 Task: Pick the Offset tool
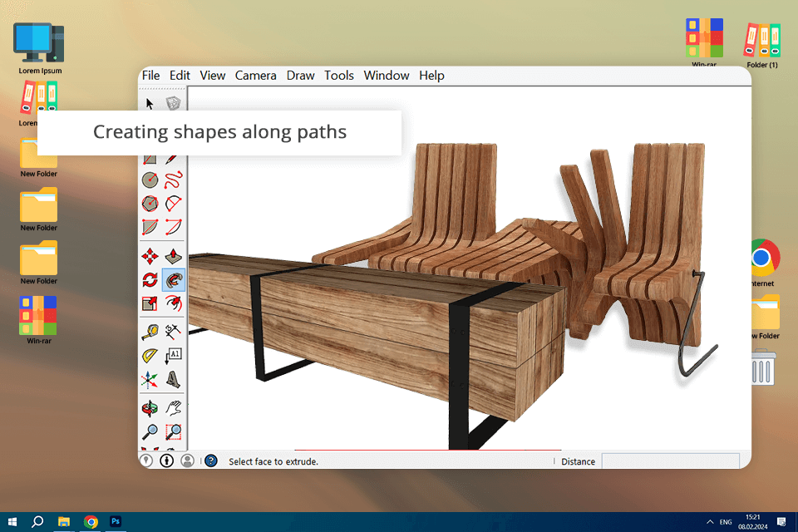pos(174,303)
